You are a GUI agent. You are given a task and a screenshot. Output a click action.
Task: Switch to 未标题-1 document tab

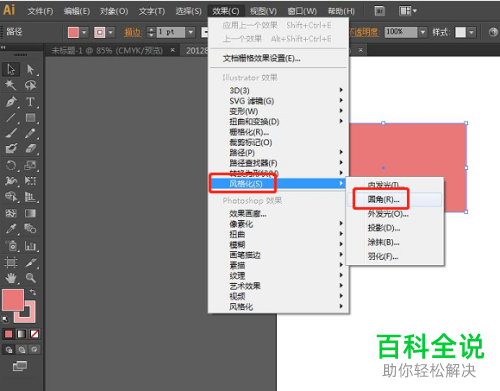tap(107, 51)
